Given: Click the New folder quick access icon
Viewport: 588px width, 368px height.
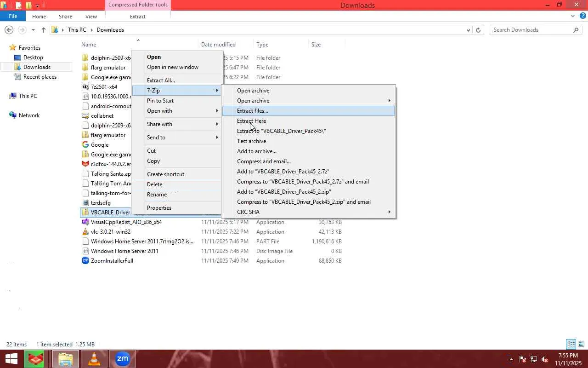Looking at the screenshot, I should click(x=28, y=6).
